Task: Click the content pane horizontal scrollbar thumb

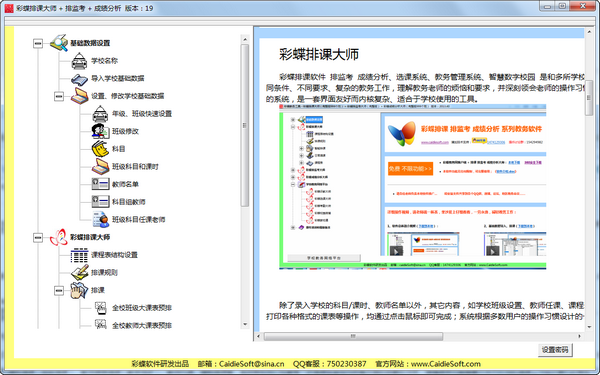Action: tap(353, 336)
